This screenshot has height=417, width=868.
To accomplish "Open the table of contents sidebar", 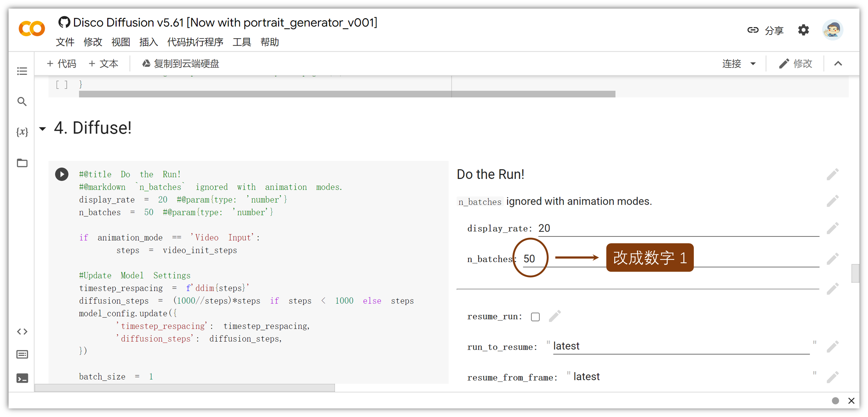I will pyautogui.click(x=22, y=71).
